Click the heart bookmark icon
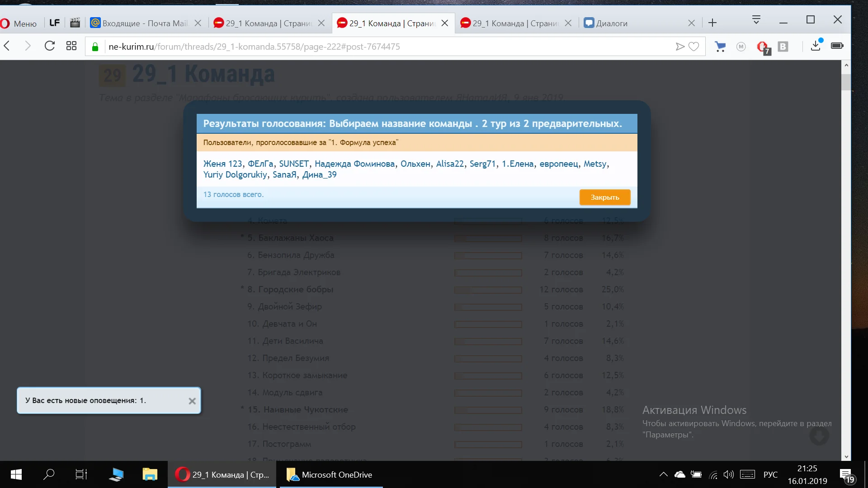The image size is (868, 488). coord(694,47)
